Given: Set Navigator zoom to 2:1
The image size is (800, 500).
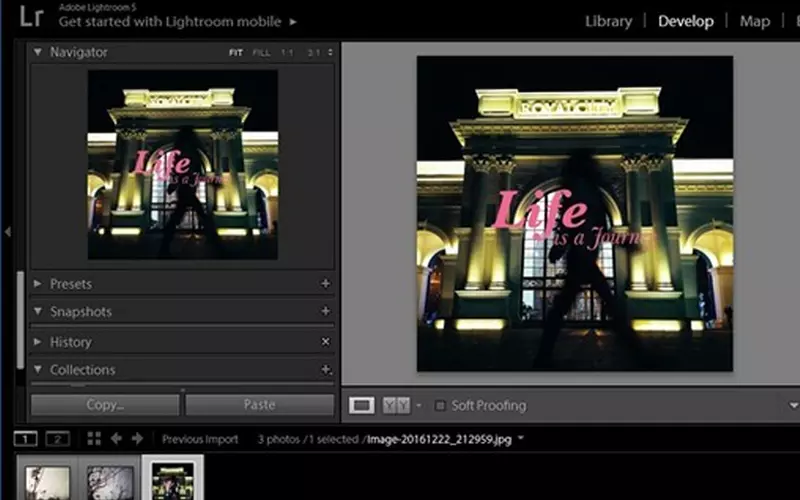Looking at the screenshot, I should 314,53.
